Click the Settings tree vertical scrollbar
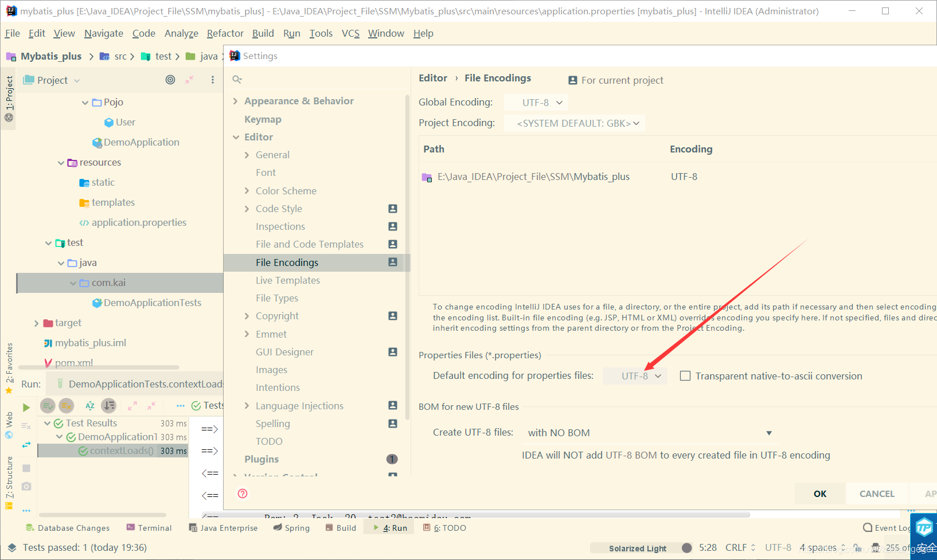Screen dimensions: 937x560 pos(407,258)
